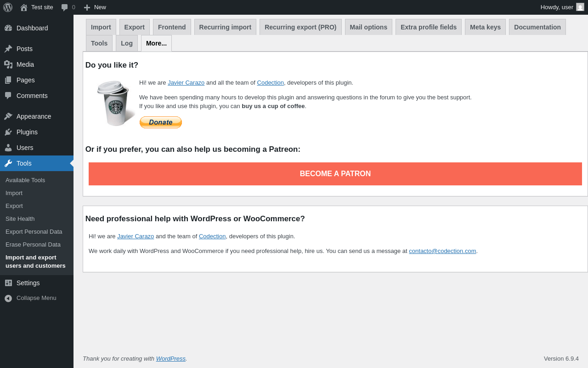Screen dimensions: 588x368
Task: Open the comments bubble icon in the admin bar
Action: point(65,7)
